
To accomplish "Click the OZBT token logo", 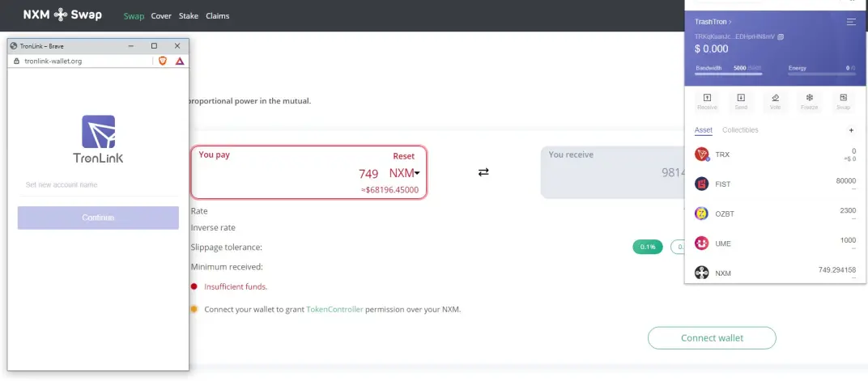I will (x=702, y=214).
